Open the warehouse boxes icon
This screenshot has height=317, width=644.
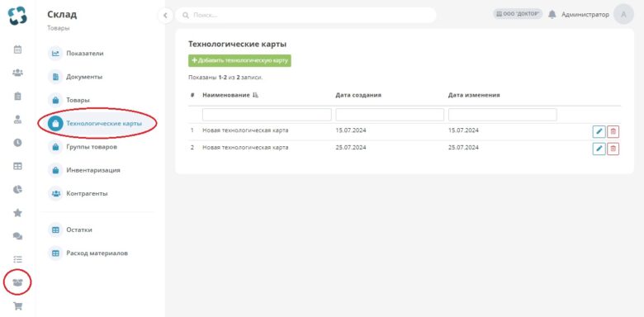pyautogui.click(x=17, y=282)
